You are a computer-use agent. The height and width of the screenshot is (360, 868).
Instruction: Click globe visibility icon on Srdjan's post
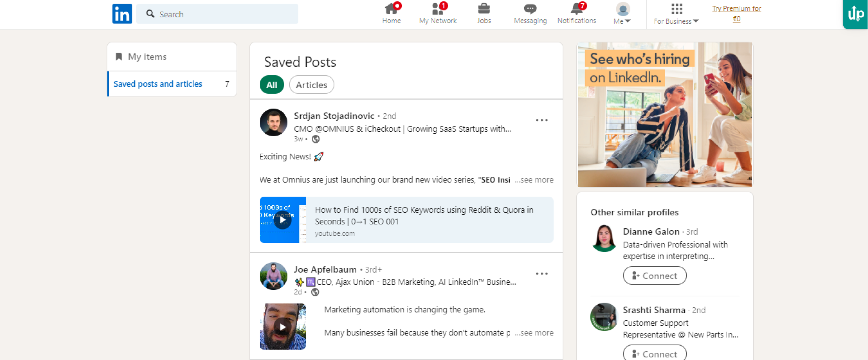tap(316, 139)
